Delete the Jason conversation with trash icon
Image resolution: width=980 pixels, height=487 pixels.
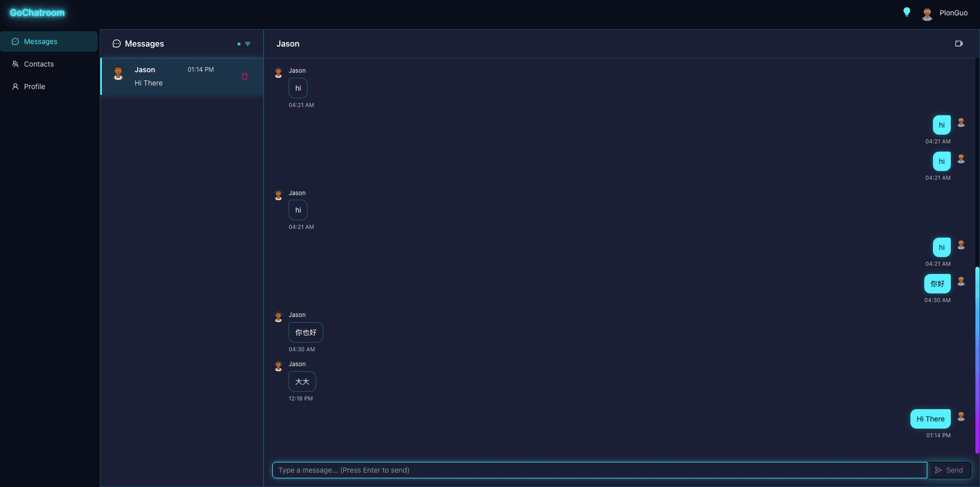(x=245, y=76)
